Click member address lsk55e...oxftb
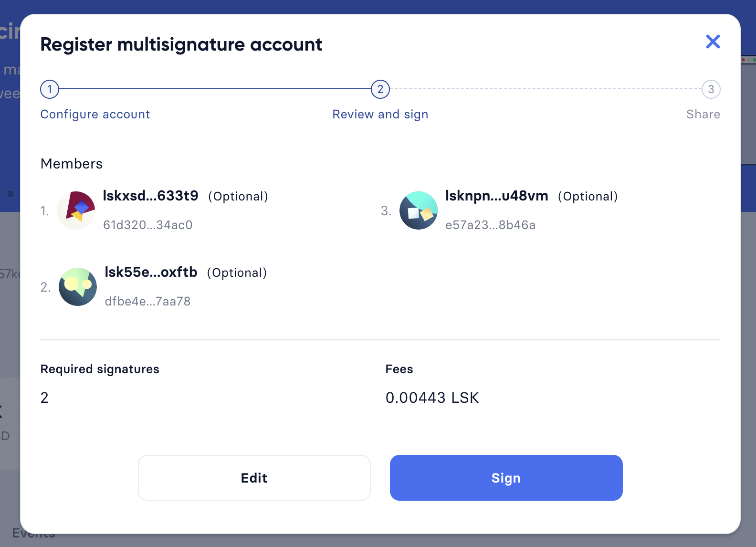Screen dimensions: 756x547 [151, 272]
